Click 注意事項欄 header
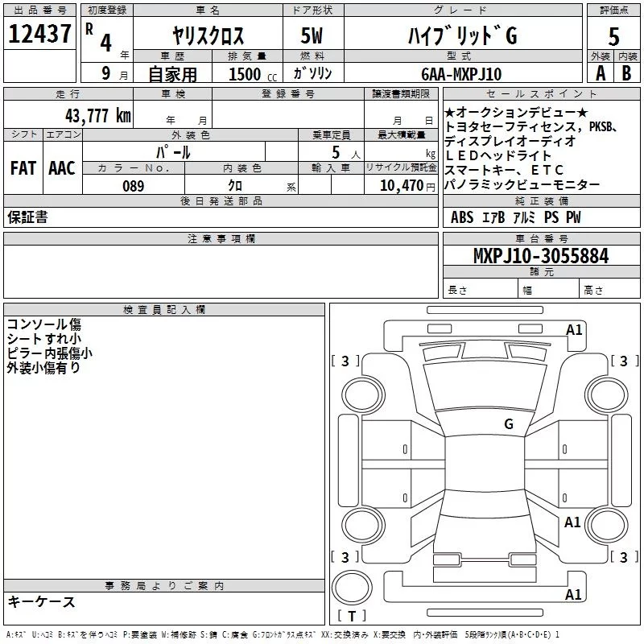 click(x=221, y=238)
